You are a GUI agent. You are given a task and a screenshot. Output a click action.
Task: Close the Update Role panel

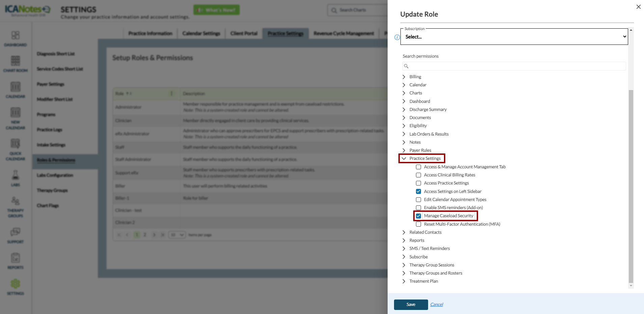tap(638, 7)
